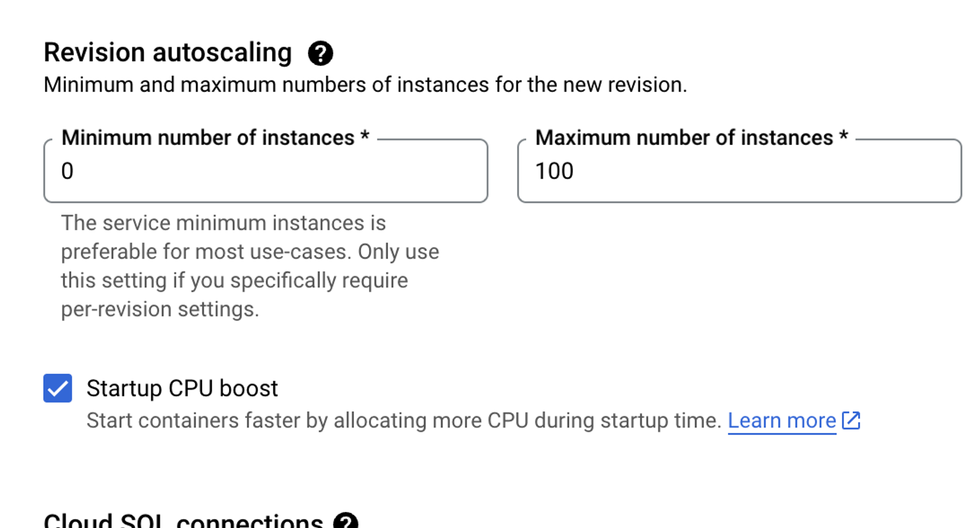Image resolution: width=980 pixels, height=528 pixels.
Task: Click the autoscaling description under the heading
Action: [365, 85]
